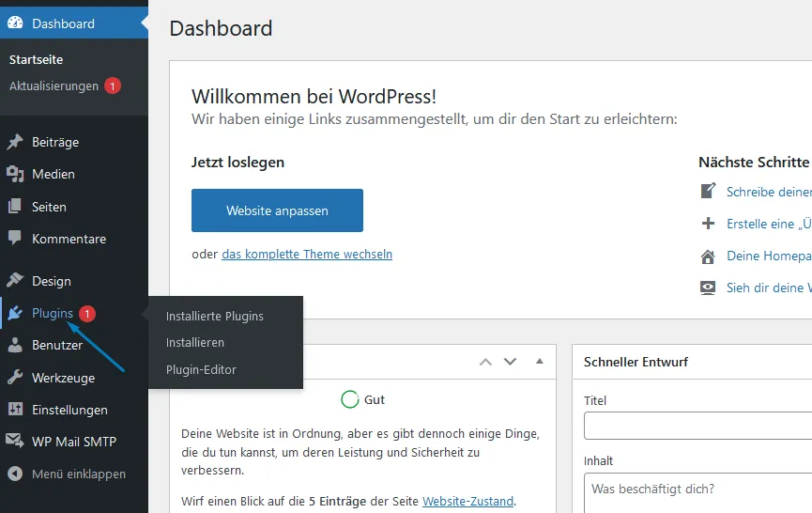
Task: Click the Medien media icon
Action: pyautogui.click(x=15, y=174)
